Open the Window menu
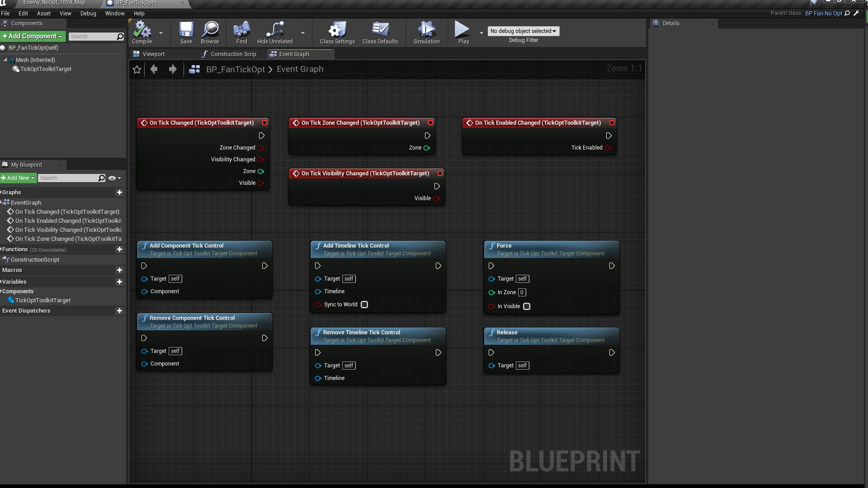The image size is (868, 488). pos(115,13)
